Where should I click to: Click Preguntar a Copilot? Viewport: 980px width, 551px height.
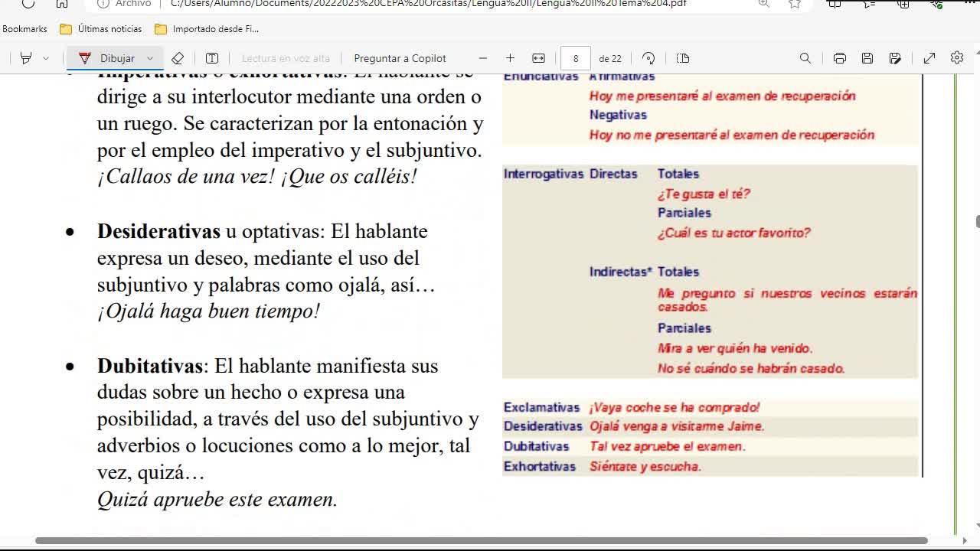400,58
